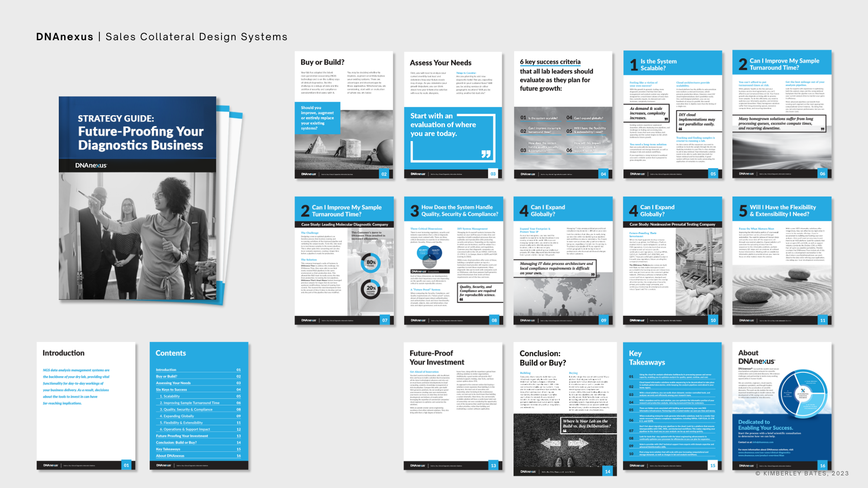
Task: Click the large numeral 3 on Quality page
Action: [x=415, y=211]
